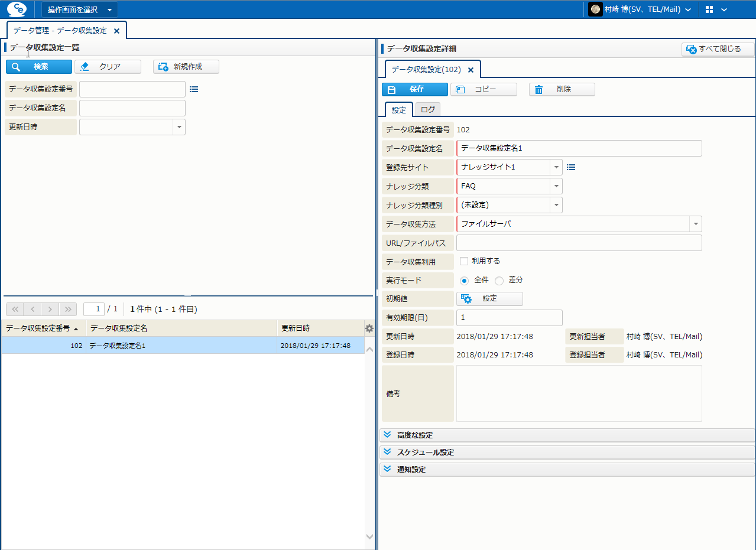Close the データ収集設定(102) detail tab
This screenshot has height=550, width=756.
tap(471, 70)
